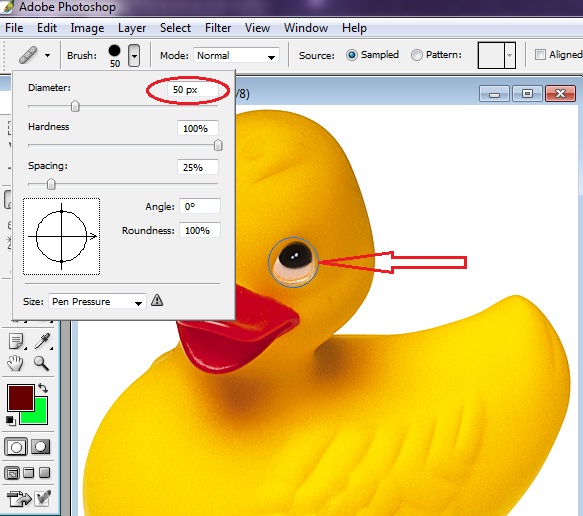Open the Select menu
This screenshot has height=516, width=583.
coord(175,28)
